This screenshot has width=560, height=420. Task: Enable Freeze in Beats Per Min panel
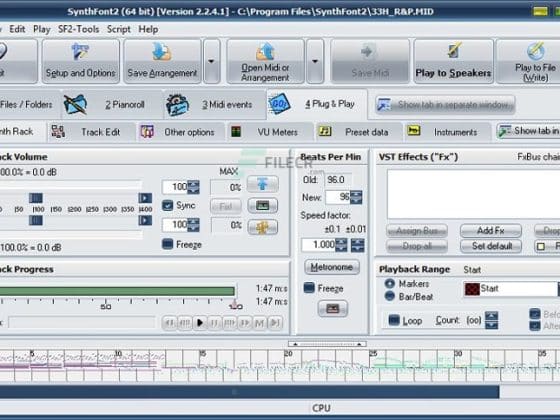click(x=309, y=288)
